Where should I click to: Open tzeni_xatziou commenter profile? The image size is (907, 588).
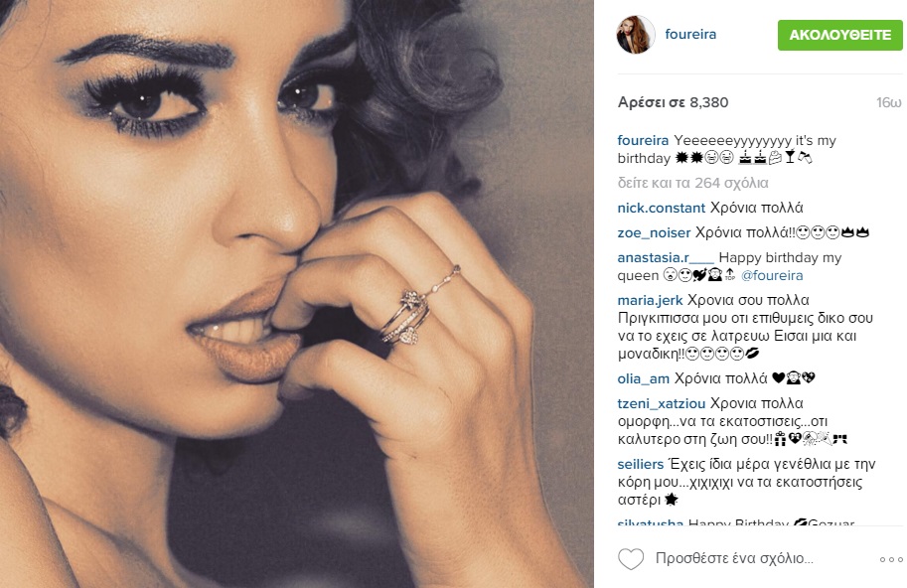point(662,403)
